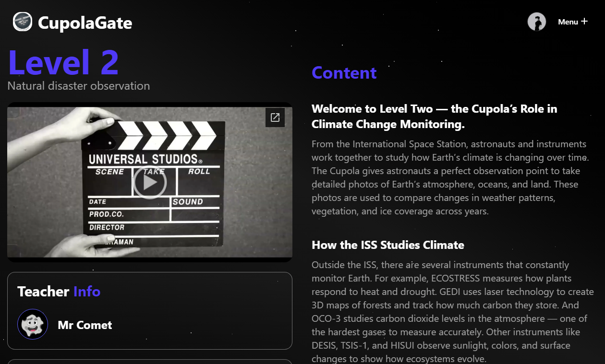Click the CupolaGate logo icon

(x=23, y=22)
